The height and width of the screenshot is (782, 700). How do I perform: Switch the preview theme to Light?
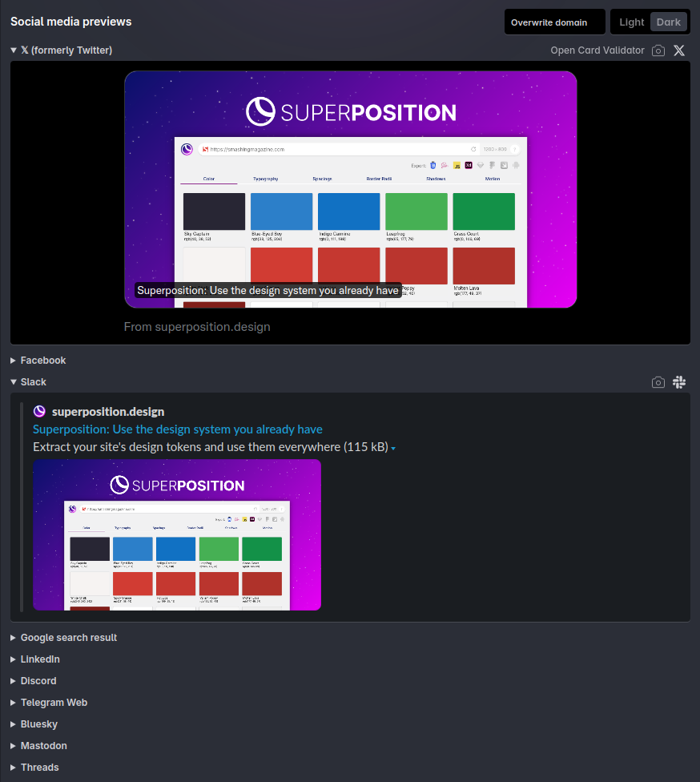[x=631, y=22]
